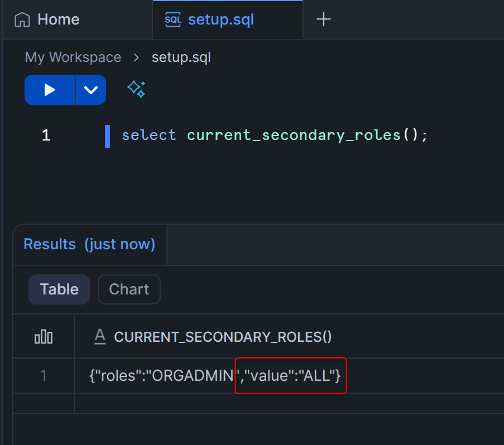504x445 pixels.
Task: Open a new tab with plus icon
Action: click(324, 20)
